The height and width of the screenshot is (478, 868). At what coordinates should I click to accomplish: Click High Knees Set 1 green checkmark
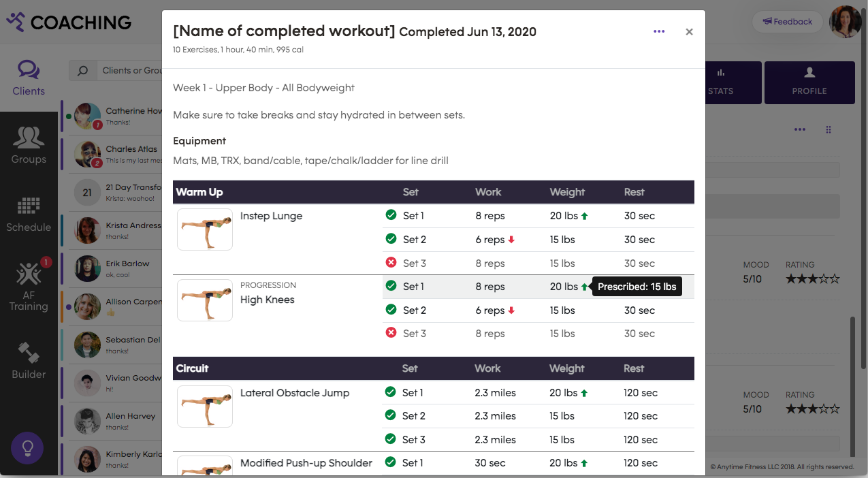click(391, 286)
